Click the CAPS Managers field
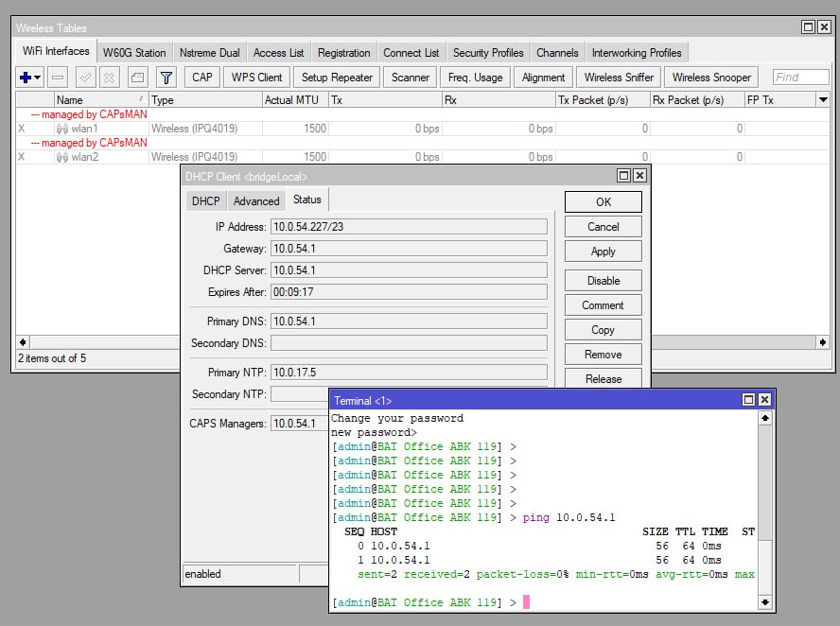 [300, 424]
